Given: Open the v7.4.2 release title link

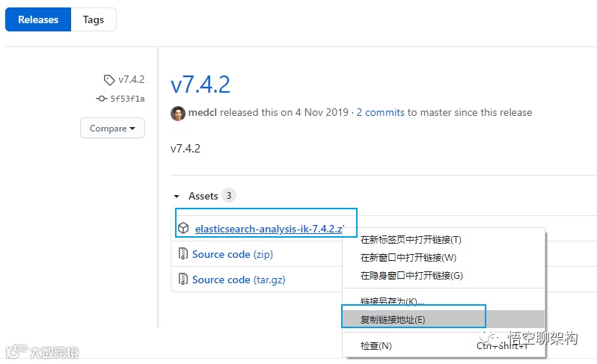Looking at the screenshot, I should [x=200, y=84].
